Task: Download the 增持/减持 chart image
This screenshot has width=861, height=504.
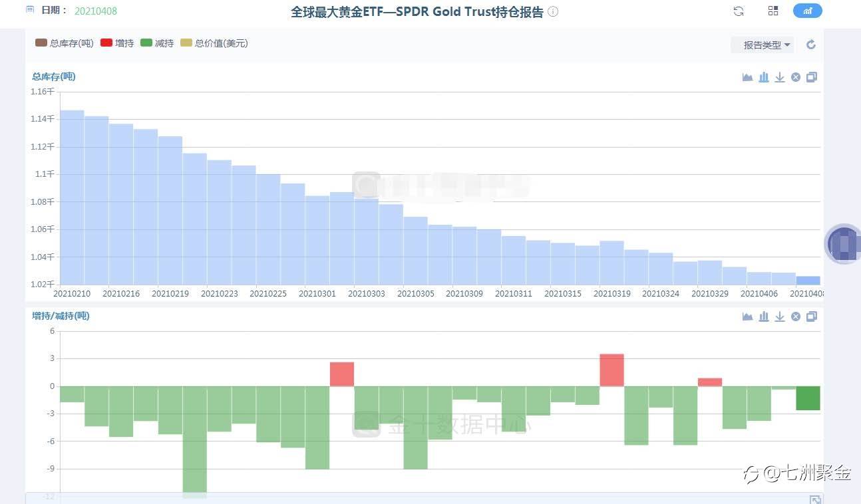Action: 779,316
